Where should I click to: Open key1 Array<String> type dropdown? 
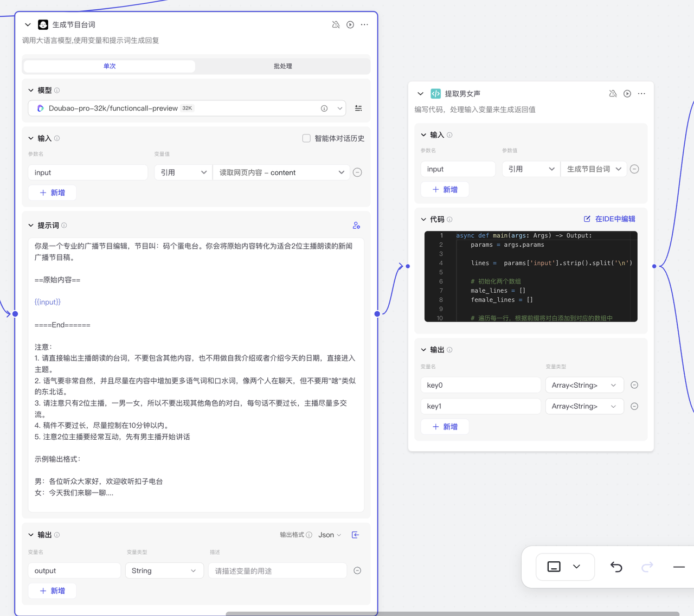point(584,406)
